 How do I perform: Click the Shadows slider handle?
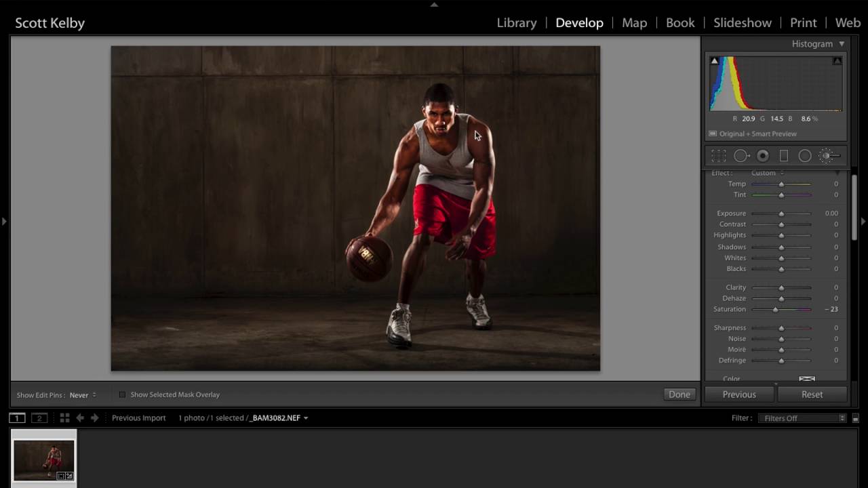[781, 247]
